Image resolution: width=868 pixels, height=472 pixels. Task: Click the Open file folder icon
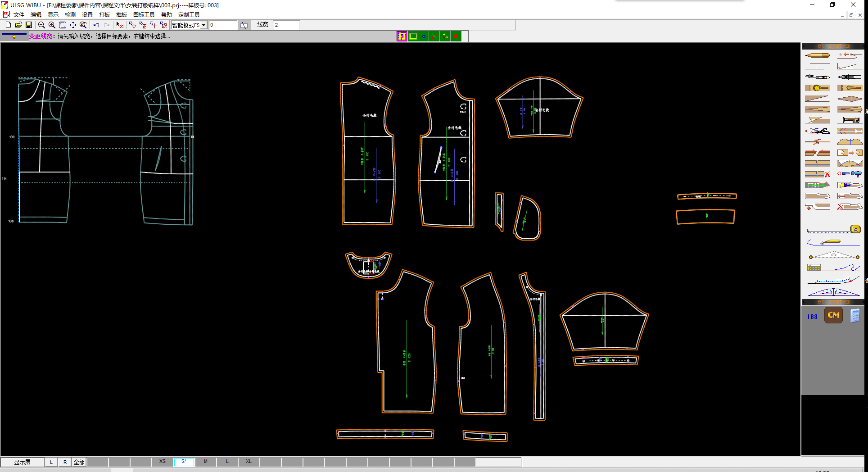click(18, 25)
